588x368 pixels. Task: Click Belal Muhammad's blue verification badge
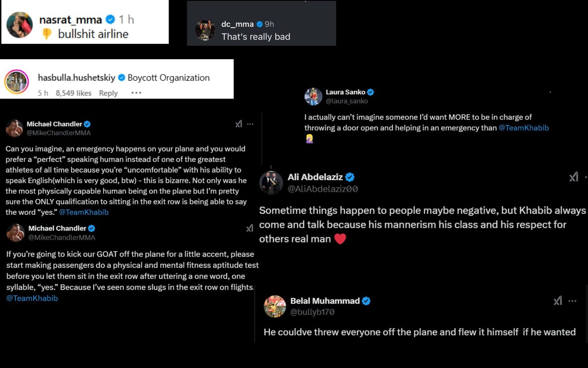tap(365, 301)
